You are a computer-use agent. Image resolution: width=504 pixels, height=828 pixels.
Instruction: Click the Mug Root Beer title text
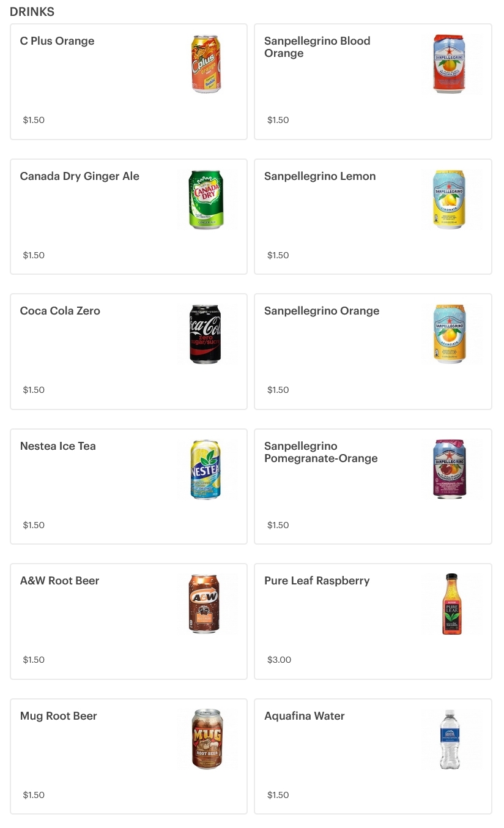(58, 716)
